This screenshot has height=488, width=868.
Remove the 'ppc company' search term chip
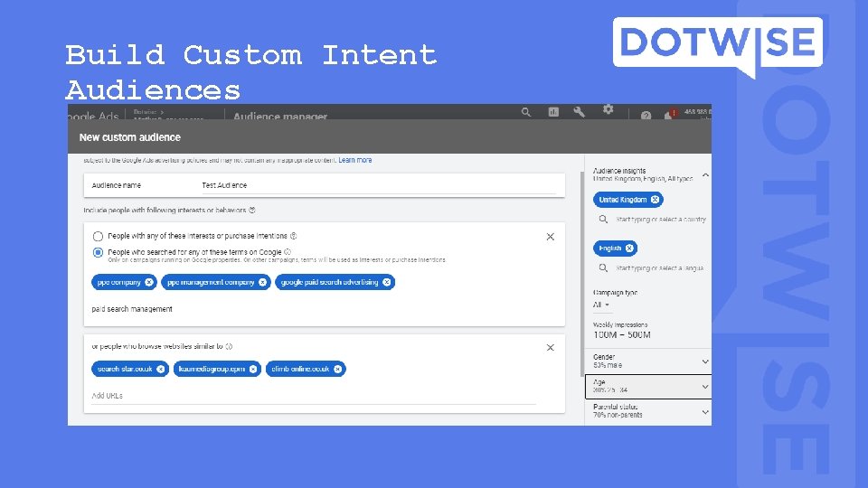coord(149,282)
